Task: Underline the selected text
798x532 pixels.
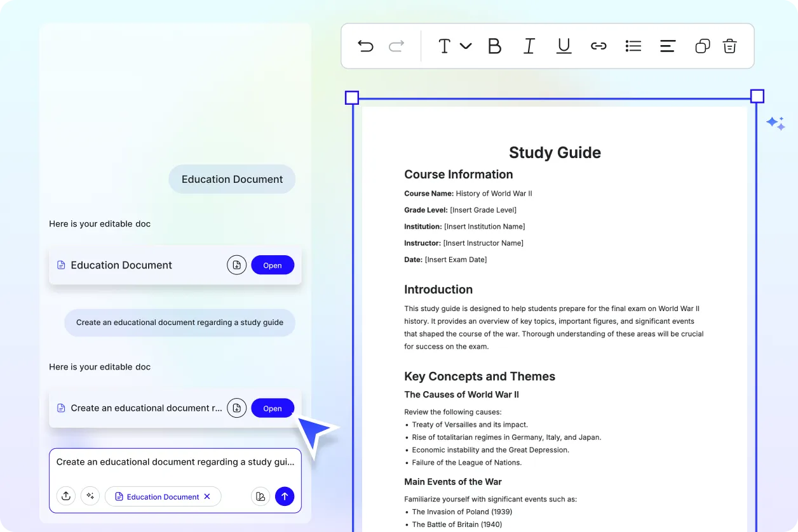Action: point(564,46)
